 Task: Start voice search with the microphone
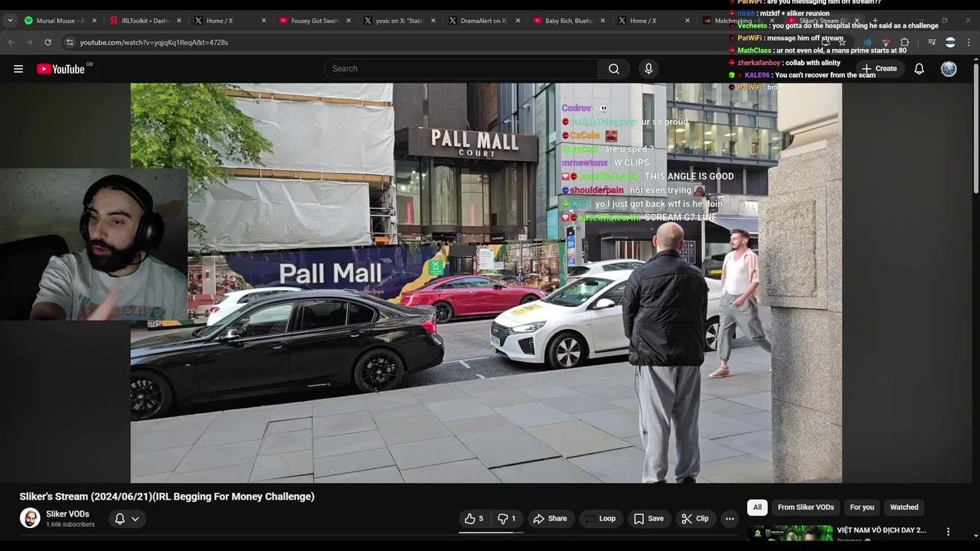click(x=648, y=69)
